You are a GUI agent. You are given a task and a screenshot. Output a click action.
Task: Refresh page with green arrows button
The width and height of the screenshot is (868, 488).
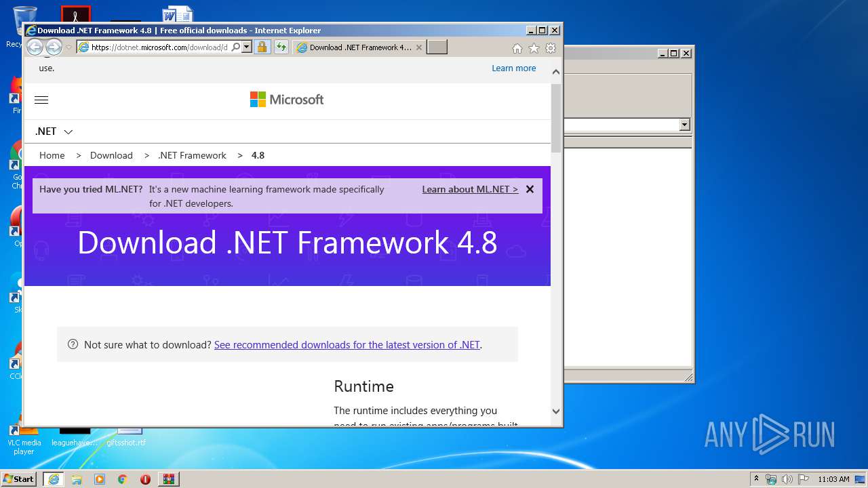coord(281,47)
